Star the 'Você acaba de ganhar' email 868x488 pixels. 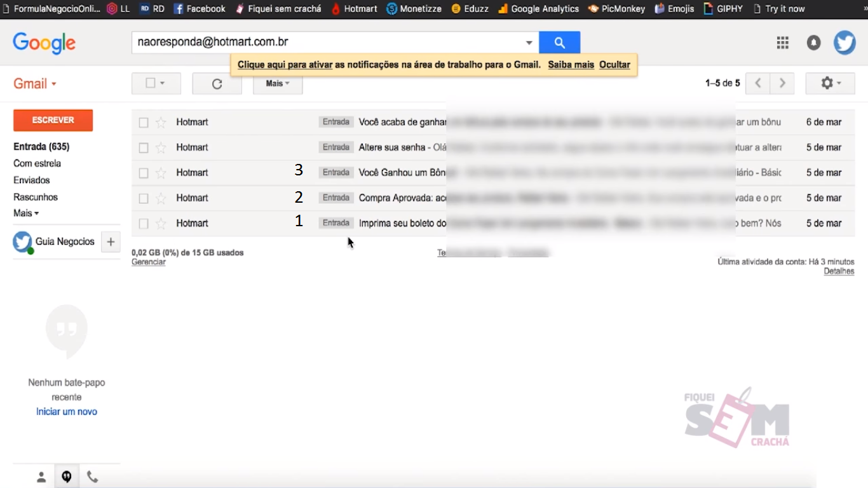point(161,122)
